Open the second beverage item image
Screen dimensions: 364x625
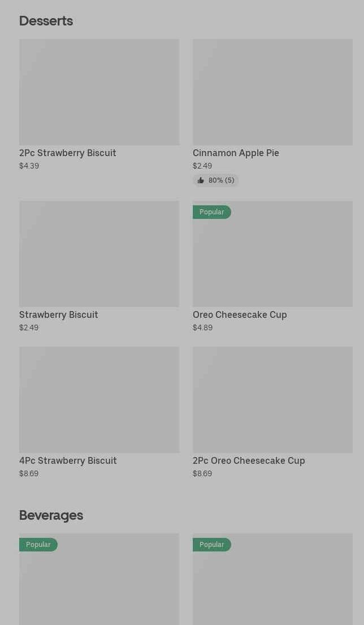(x=272, y=585)
